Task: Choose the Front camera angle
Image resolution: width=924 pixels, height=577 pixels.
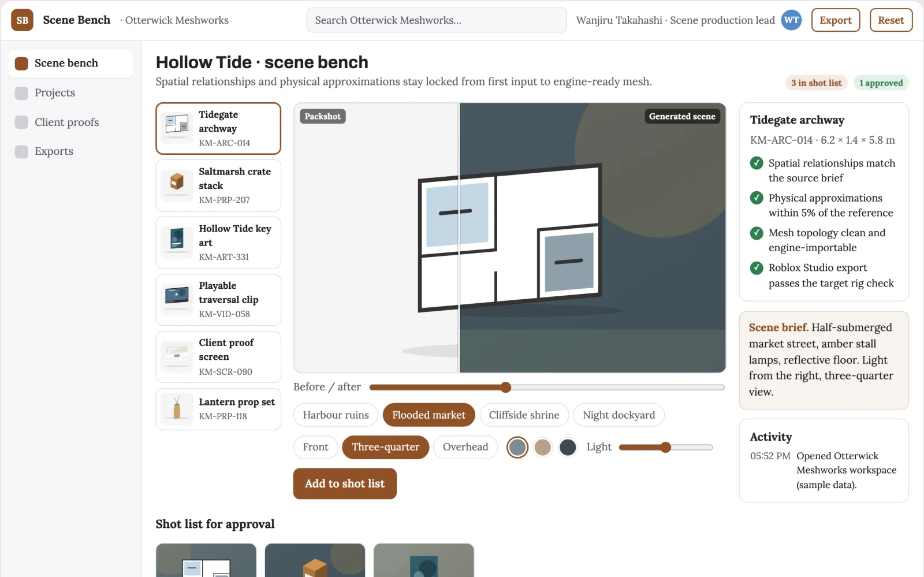Action: pyautogui.click(x=315, y=447)
